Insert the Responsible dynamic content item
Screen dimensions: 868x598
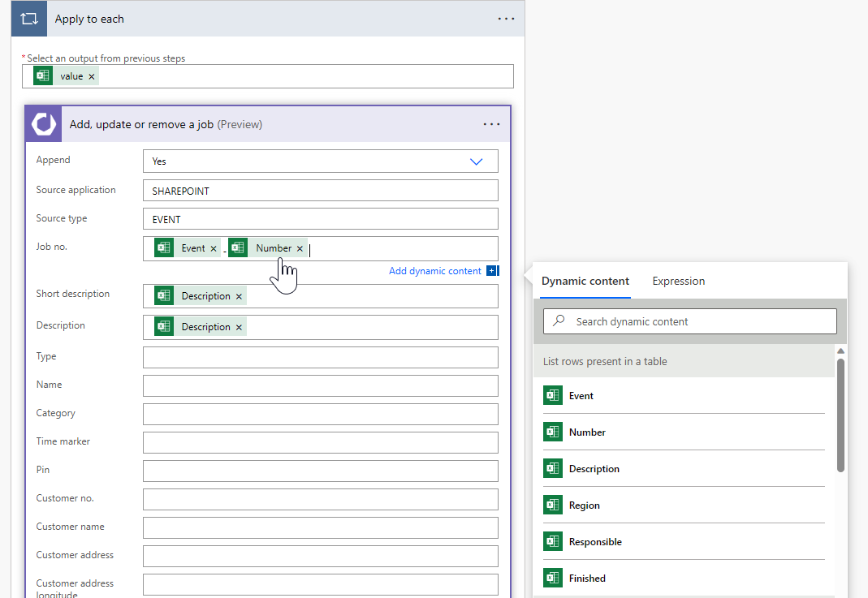595,542
